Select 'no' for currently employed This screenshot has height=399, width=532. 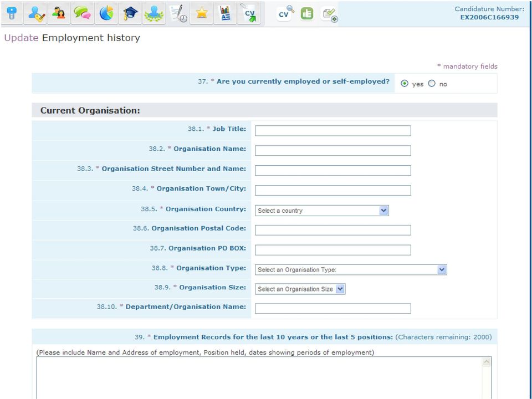coord(432,84)
